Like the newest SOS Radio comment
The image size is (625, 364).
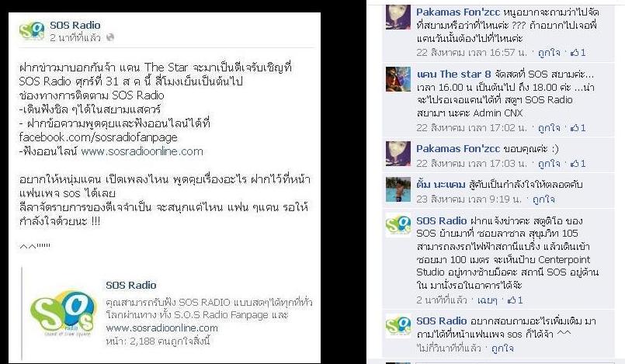(502, 348)
